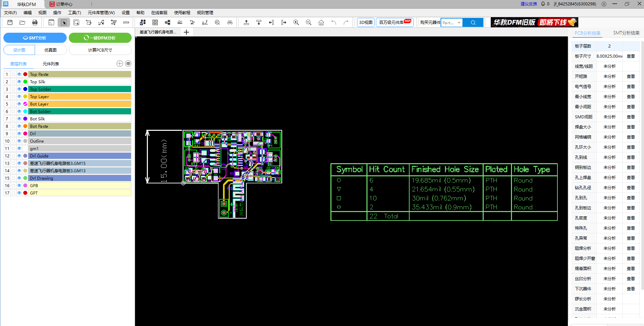Viewport: 644px width, 326px height.
Task: Go to home view icon
Action: [321, 23]
